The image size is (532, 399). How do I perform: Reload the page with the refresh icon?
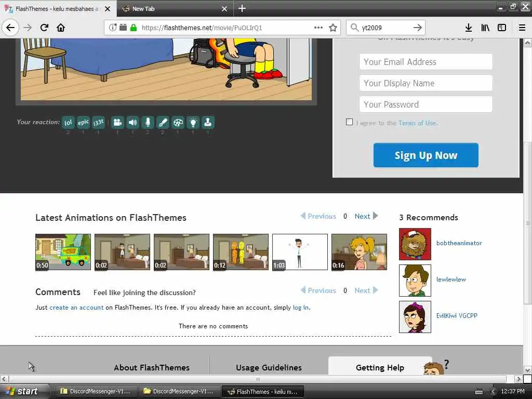[x=45, y=28]
